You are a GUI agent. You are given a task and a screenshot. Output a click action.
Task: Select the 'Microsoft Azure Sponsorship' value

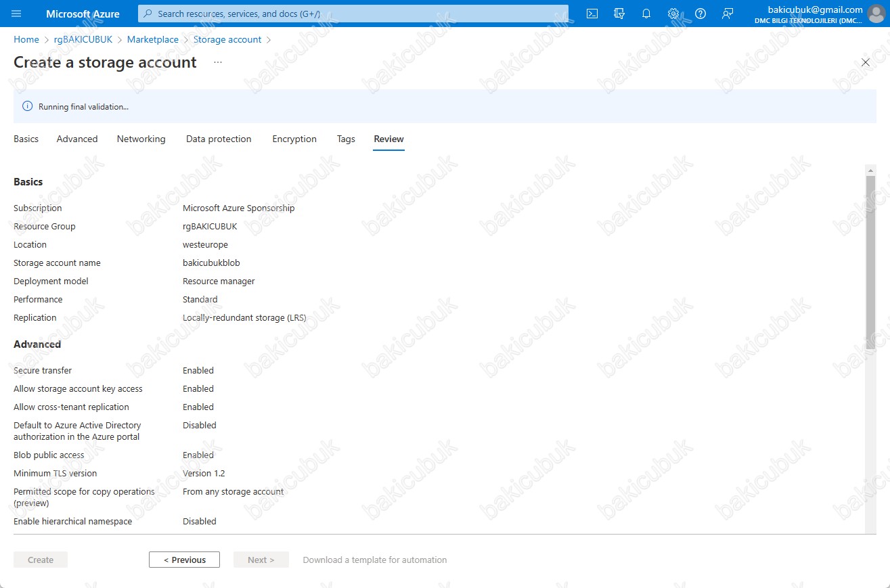[239, 208]
